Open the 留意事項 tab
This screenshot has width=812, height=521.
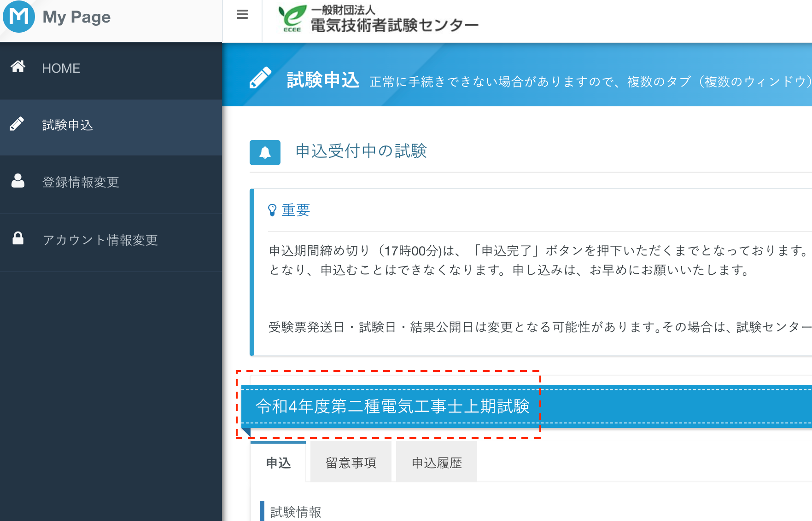351,463
